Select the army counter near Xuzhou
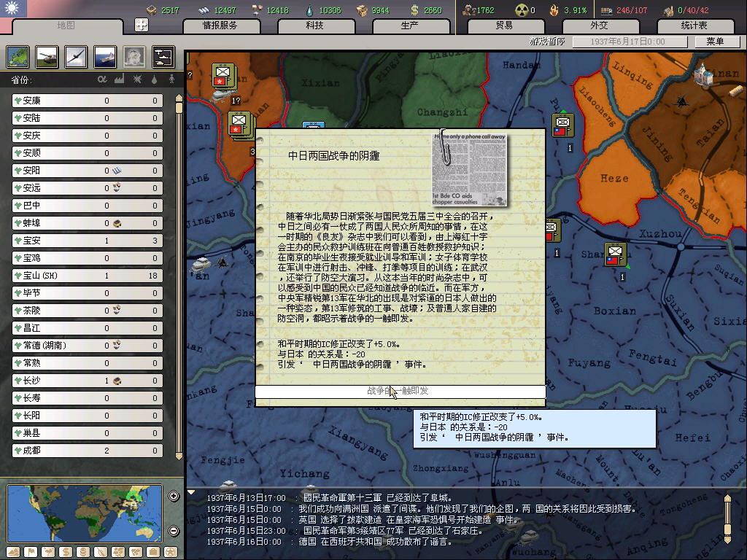Viewport: 747px width, 560px height. [615, 254]
